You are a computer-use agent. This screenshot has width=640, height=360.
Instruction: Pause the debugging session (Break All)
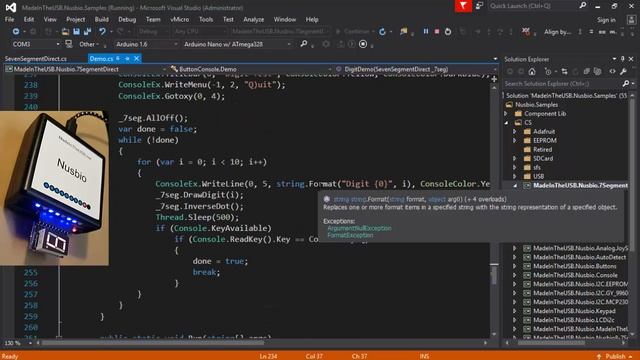[x=426, y=31]
